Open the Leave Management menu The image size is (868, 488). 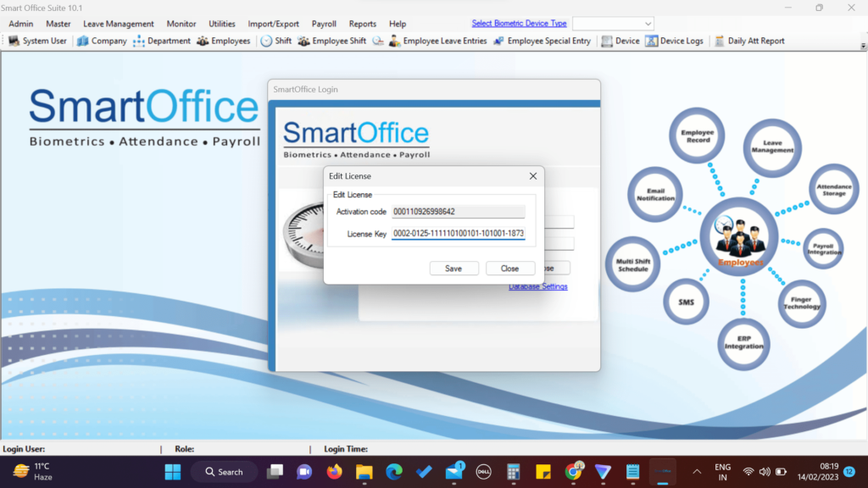click(118, 24)
